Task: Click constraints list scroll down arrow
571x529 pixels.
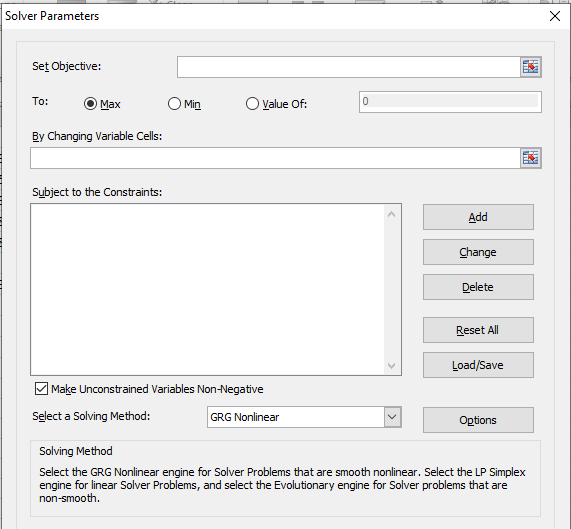Action: (391, 366)
